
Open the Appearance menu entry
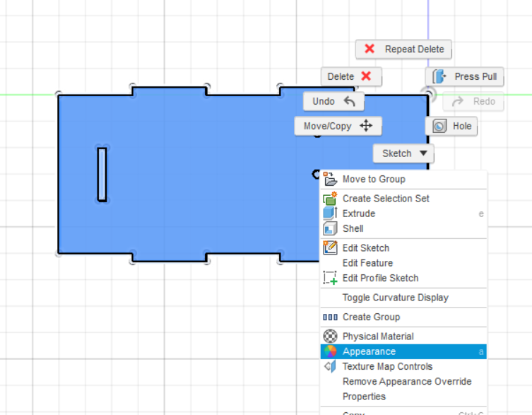click(x=403, y=351)
